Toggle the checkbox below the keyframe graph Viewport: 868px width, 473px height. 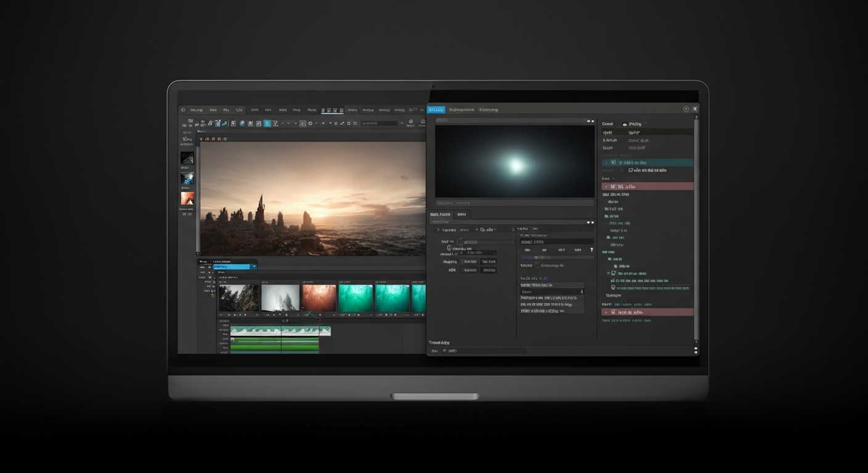537,265
